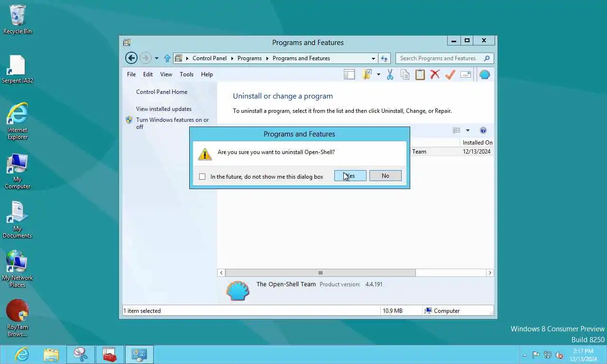Image resolution: width=607 pixels, height=364 pixels.
Task: Open recent locations dropdown beside Forward arrow
Action: click(x=156, y=59)
